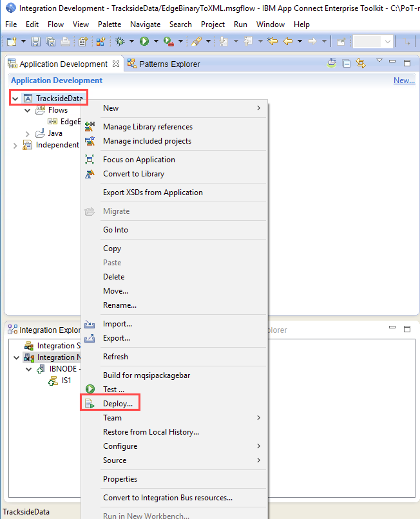The width and height of the screenshot is (420, 519).
Task: Open the Run dropdown arrow
Action: [156, 41]
